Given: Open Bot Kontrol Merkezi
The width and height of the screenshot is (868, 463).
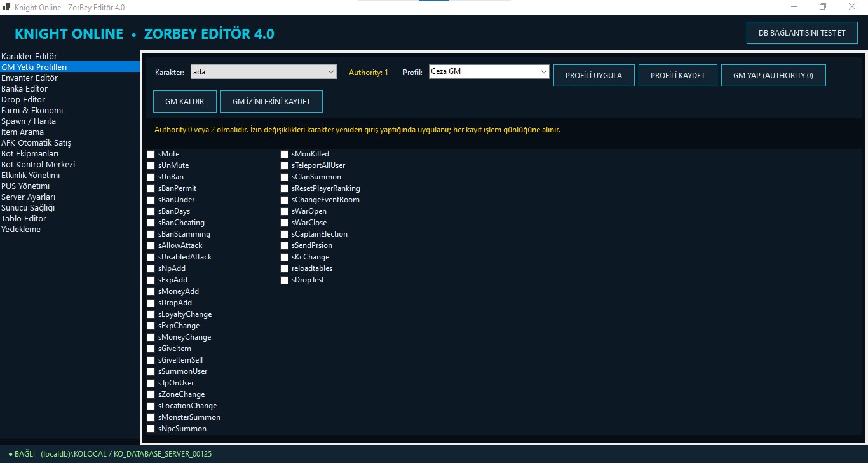Looking at the screenshot, I should [x=70, y=164].
